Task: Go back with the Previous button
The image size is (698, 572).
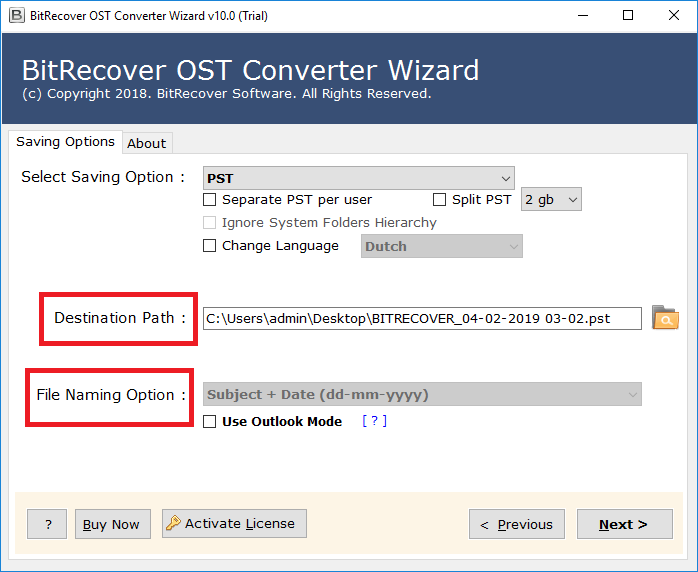Action: pyautogui.click(x=517, y=524)
